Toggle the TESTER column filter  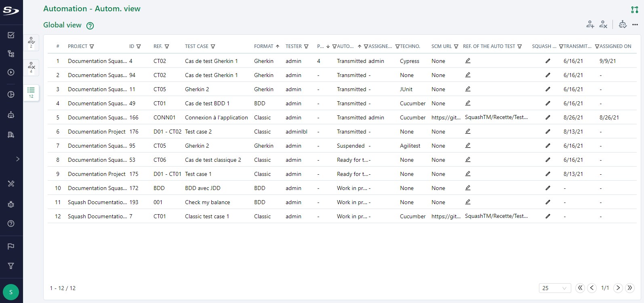coord(306,46)
